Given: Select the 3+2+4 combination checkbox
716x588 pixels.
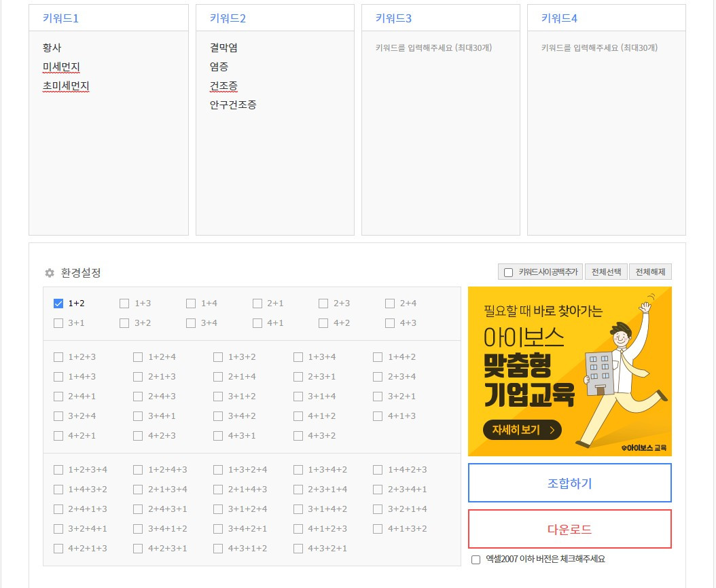Looking at the screenshot, I should 58,416.
